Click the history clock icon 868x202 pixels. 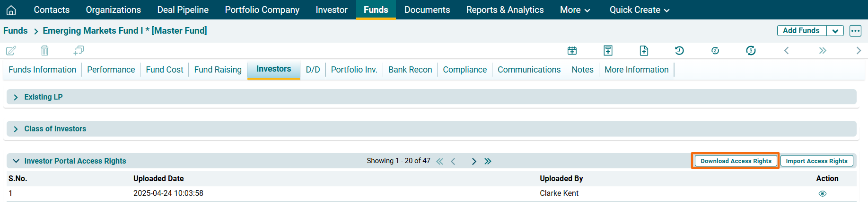(679, 50)
